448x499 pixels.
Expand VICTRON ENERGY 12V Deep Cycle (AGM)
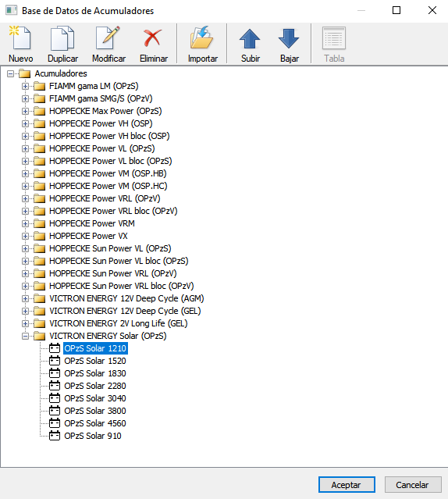pos(25,298)
